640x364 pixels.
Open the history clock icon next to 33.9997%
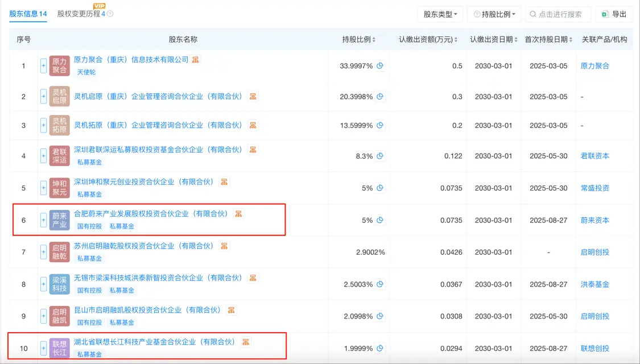[380, 66]
